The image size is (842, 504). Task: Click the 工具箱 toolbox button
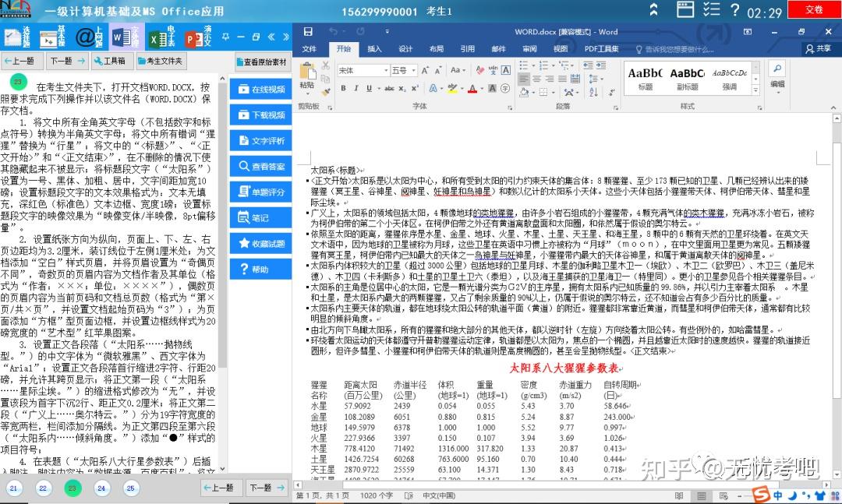pyautogui.click(x=111, y=62)
